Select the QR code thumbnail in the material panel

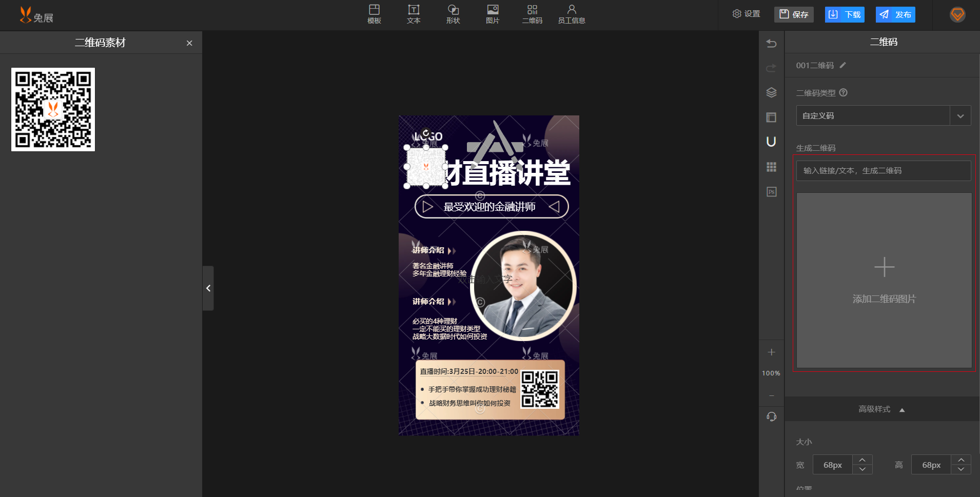click(x=53, y=110)
